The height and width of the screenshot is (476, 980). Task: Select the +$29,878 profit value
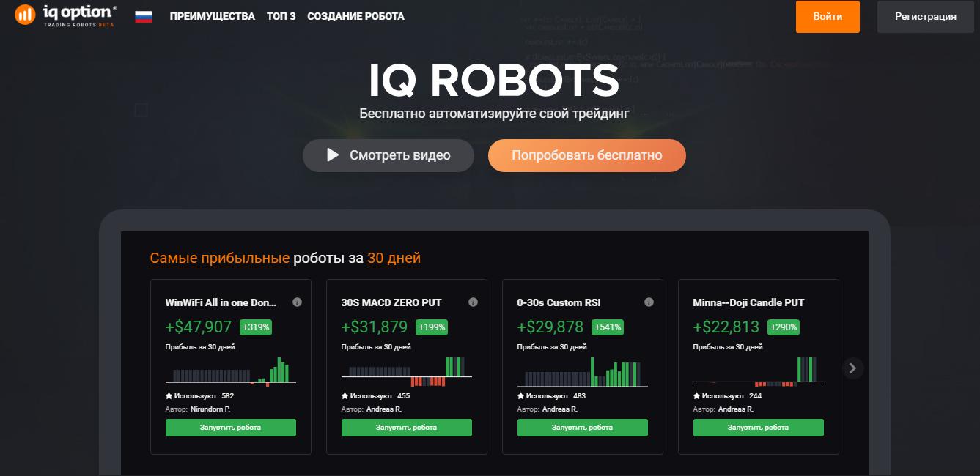[x=550, y=327]
